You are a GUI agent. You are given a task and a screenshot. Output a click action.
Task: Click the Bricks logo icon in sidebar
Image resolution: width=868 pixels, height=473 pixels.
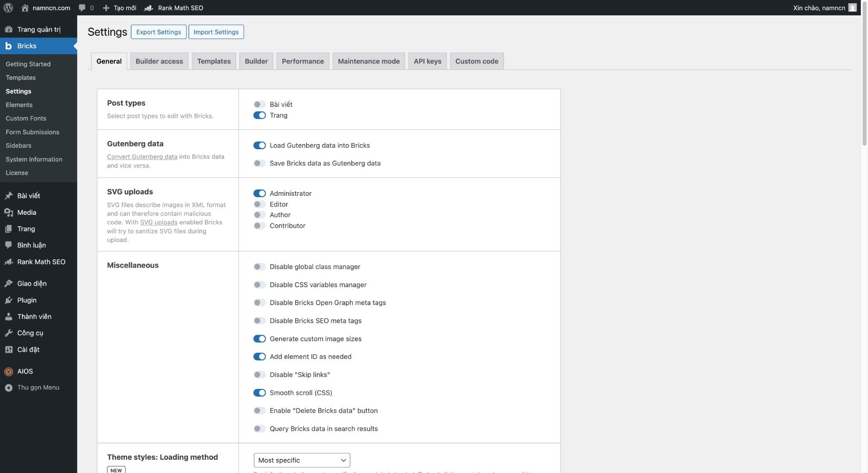9,46
